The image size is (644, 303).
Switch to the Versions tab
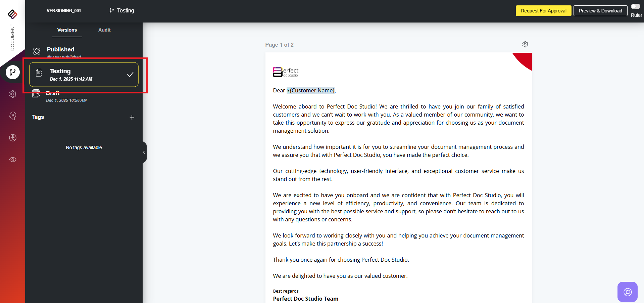[x=67, y=30]
